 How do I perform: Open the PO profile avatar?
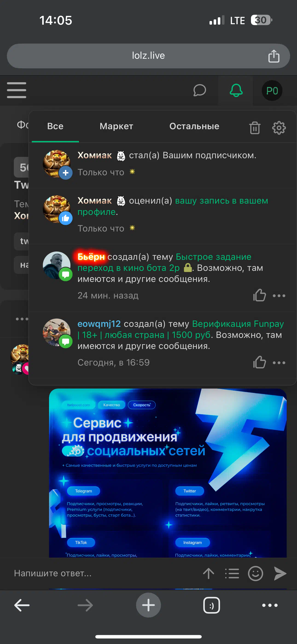click(x=272, y=91)
